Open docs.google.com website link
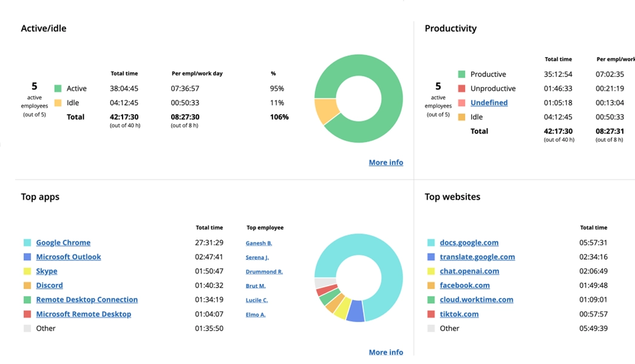The image size is (635, 364). (x=469, y=243)
